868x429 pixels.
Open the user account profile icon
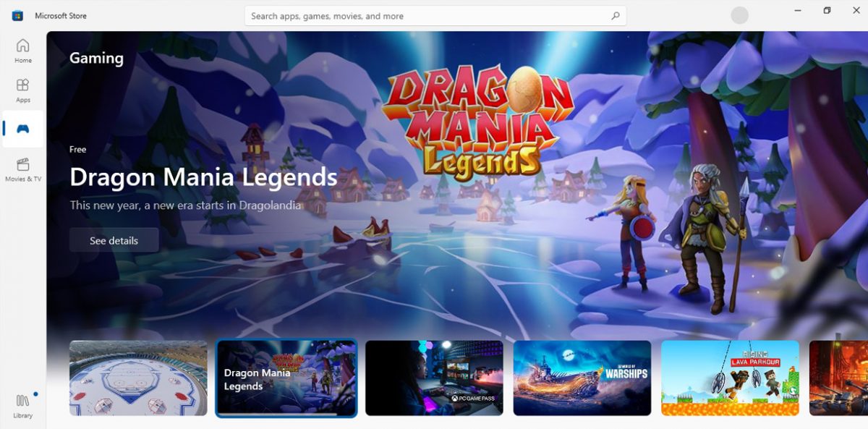739,14
